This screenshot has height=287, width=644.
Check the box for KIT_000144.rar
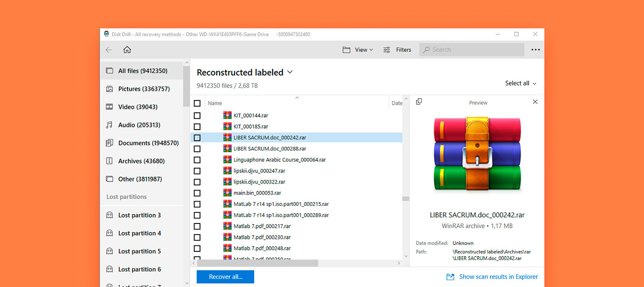coord(197,115)
